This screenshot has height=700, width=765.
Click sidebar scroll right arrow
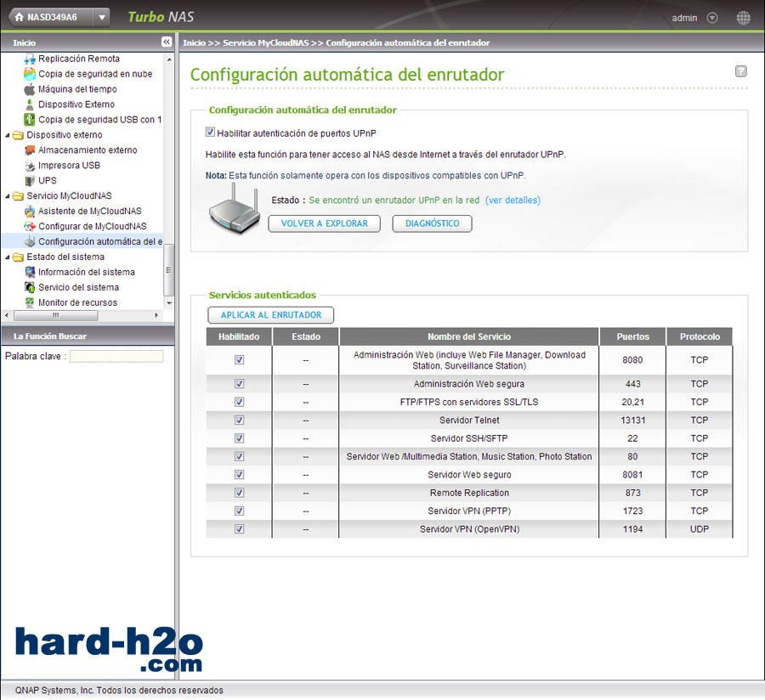click(156, 315)
